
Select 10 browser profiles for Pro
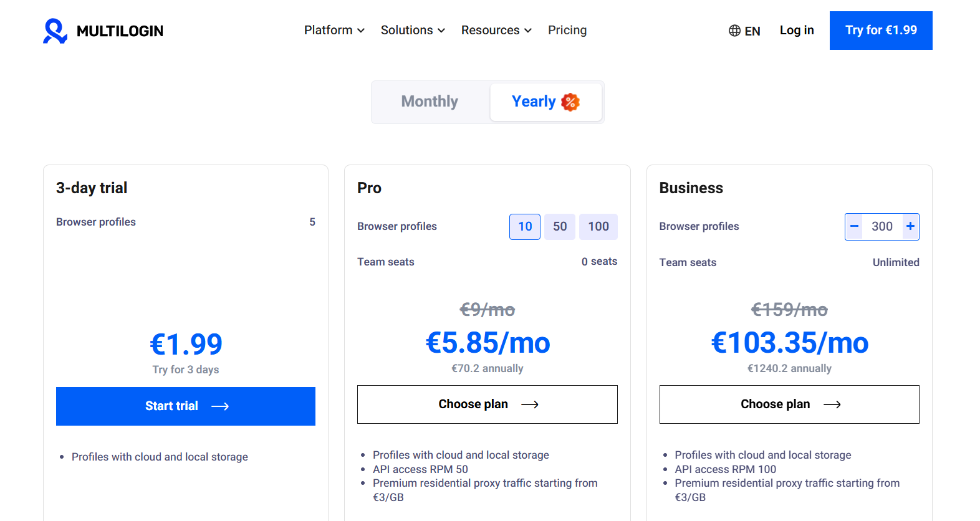(525, 226)
